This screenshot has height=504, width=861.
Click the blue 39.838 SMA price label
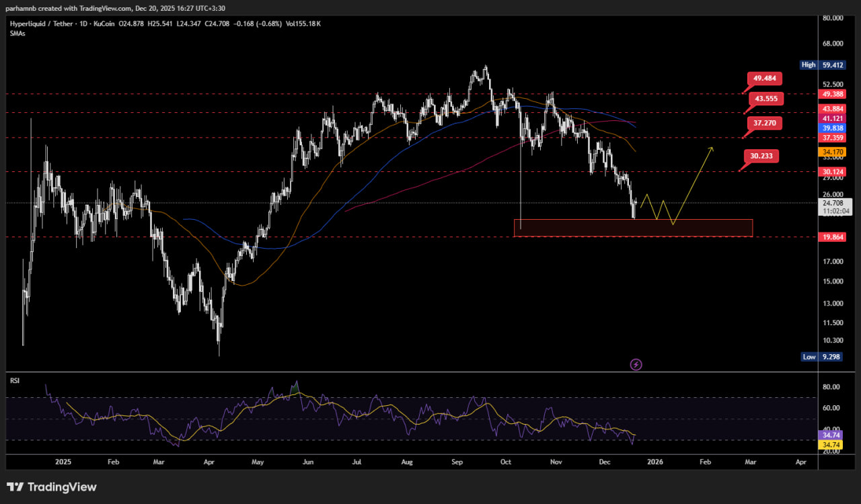pyautogui.click(x=833, y=128)
